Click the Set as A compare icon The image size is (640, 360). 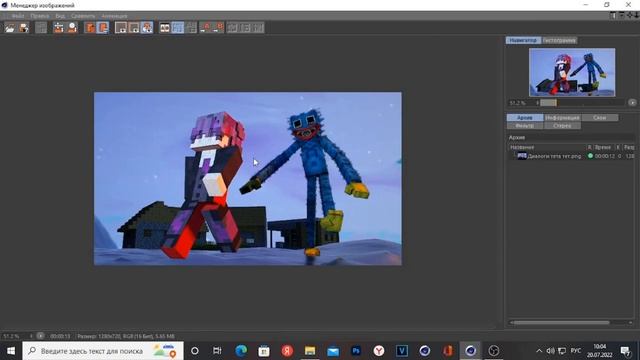(205, 28)
